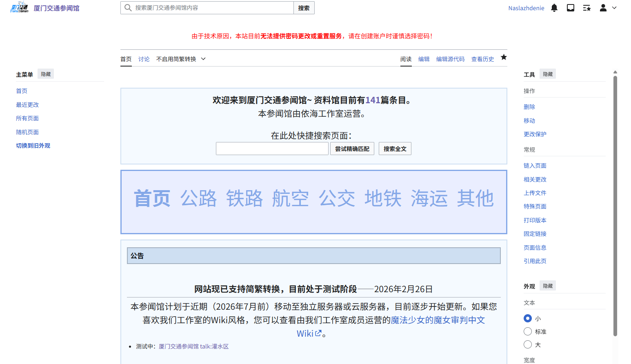The height and width of the screenshot is (364, 631).
Task: Open the user account icon
Action: [x=603, y=8]
